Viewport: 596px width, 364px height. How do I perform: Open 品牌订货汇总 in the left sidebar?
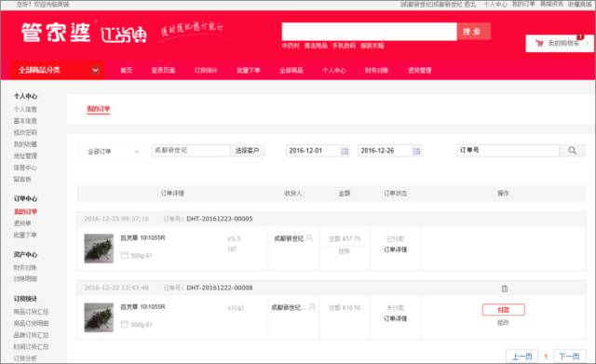click(x=31, y=335)
